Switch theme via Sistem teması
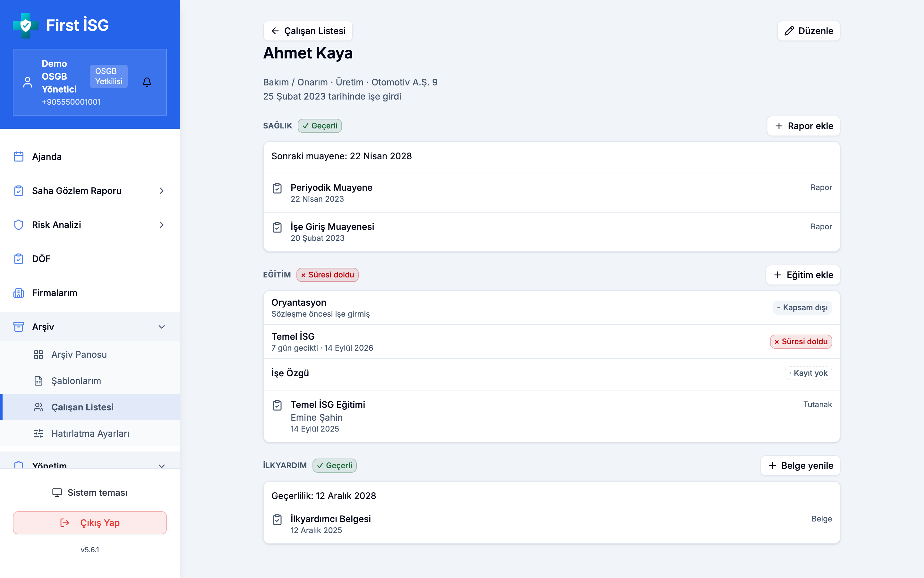The image size is (924, 578). coord(90,492)
